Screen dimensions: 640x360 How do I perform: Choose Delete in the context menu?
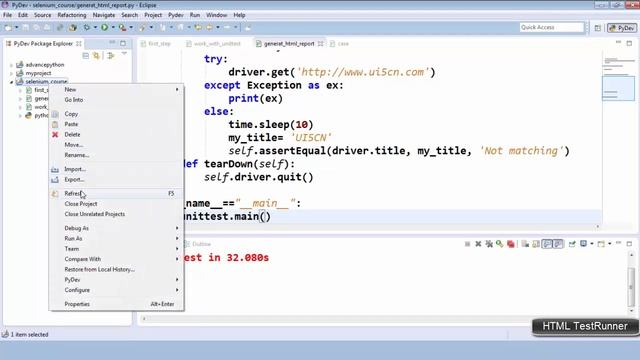[x=116, y=134]
